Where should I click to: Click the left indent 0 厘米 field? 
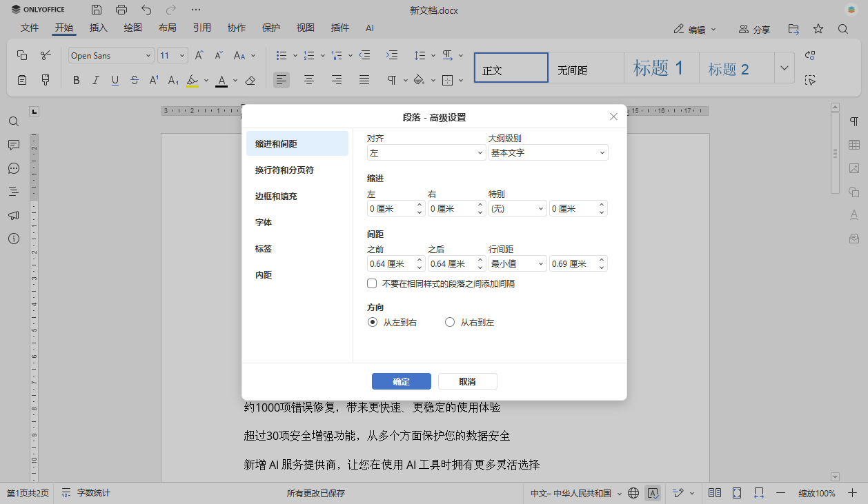(390, 208)
